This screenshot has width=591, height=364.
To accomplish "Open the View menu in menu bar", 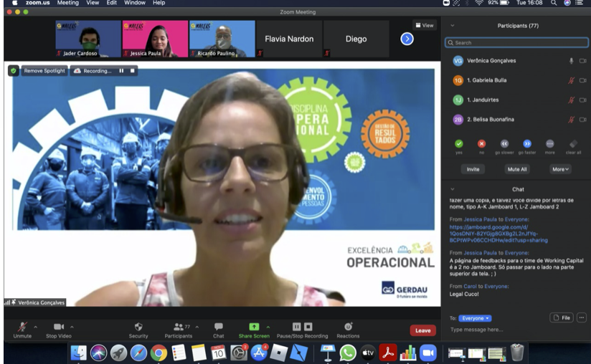I will (93, 3).
